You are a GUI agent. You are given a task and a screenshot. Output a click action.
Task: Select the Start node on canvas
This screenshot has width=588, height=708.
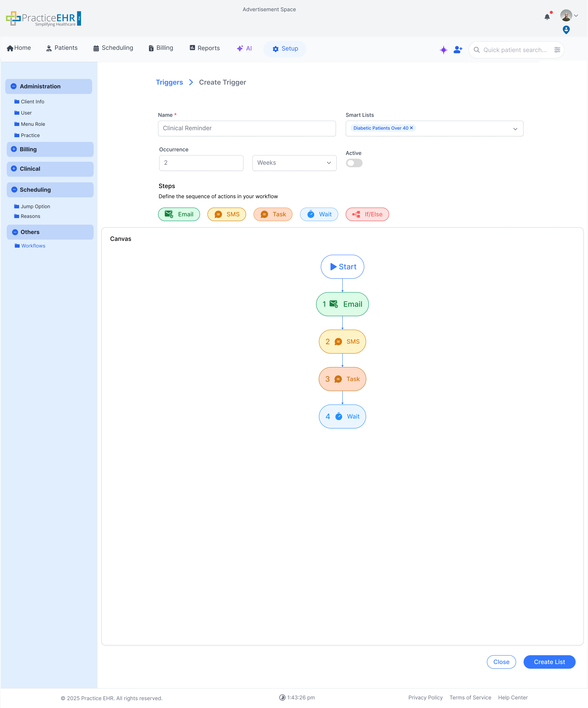(x=342, y=267)
